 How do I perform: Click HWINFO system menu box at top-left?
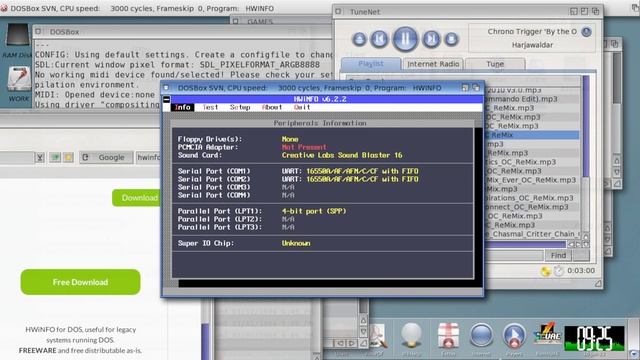(167, 99)
